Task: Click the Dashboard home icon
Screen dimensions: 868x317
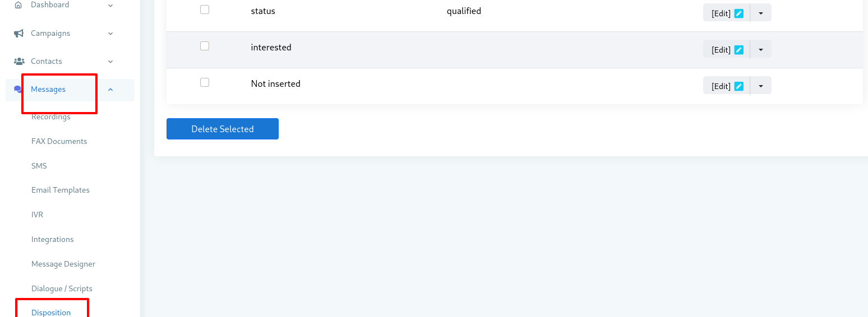Action: coord(19,4)
